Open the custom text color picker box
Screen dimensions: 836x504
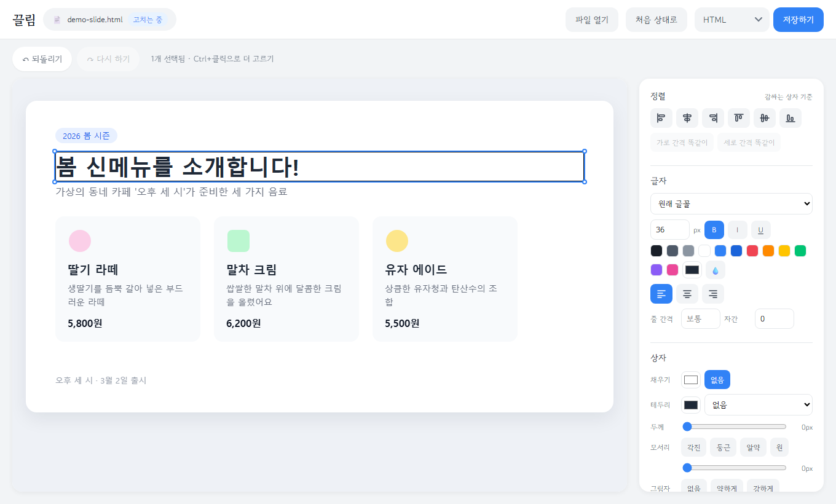point(692,270)
